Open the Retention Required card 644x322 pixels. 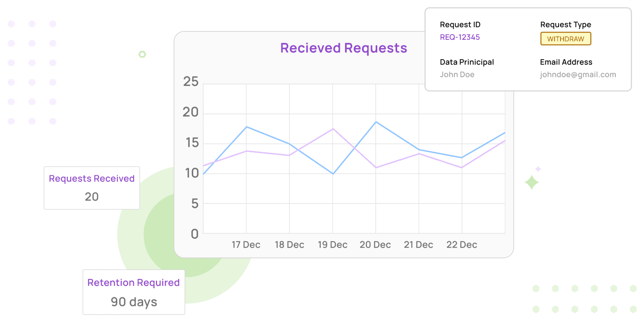[x=134, y=292]
